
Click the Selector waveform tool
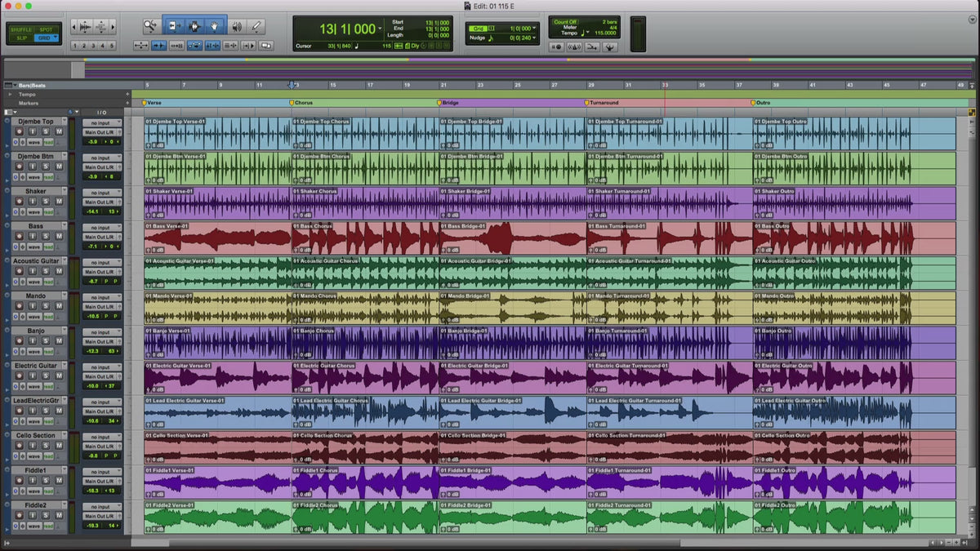coord(195,26)
